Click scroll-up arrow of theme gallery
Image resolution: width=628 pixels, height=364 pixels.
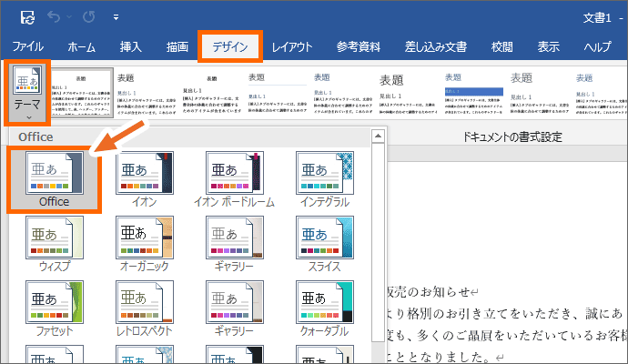click(x=378, y=136)
